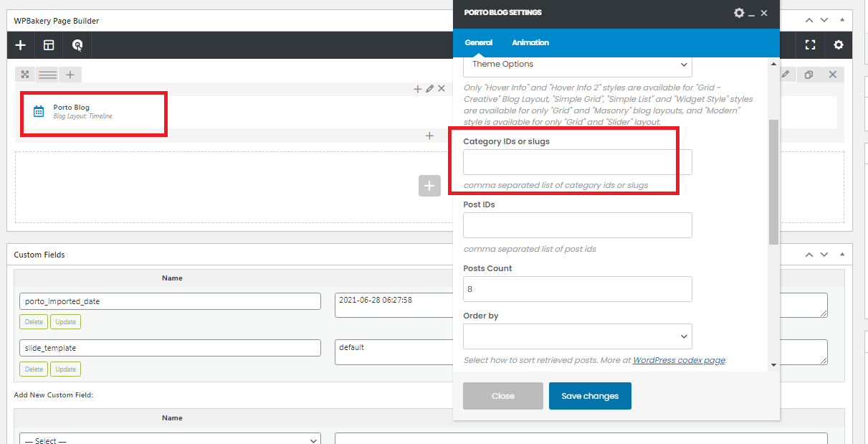Open the Templates icon in WPBakery toolbar
Image resolution: width=868 pixels, height=444 pixels.
49,45
